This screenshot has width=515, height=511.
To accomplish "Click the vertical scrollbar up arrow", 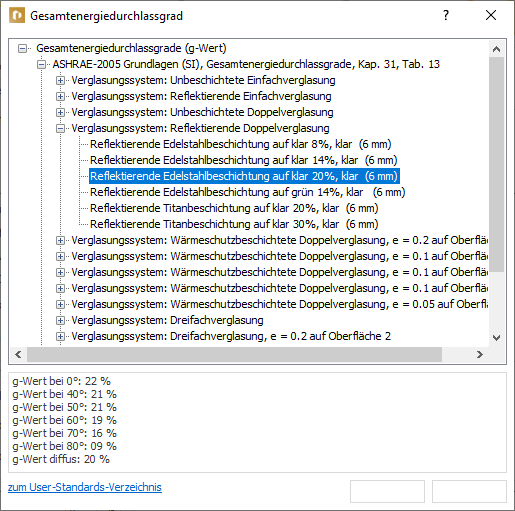I will [497, 49].
